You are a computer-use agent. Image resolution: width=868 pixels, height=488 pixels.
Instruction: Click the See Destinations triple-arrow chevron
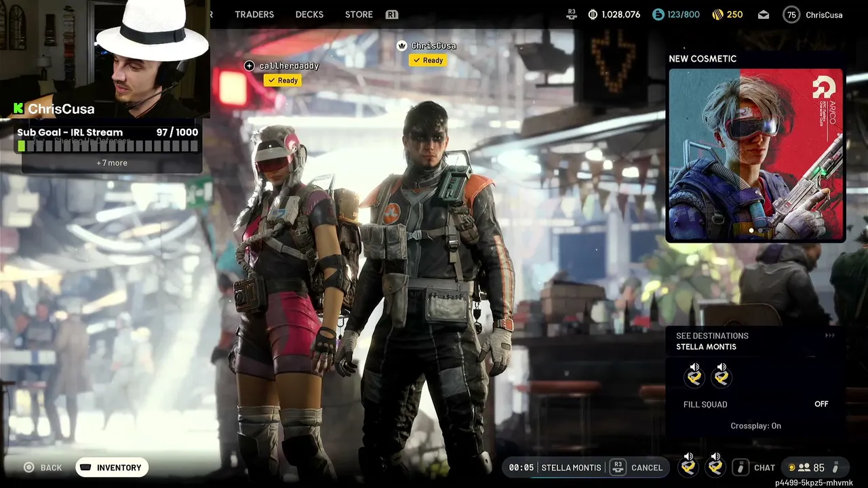(x=829, y=335)
